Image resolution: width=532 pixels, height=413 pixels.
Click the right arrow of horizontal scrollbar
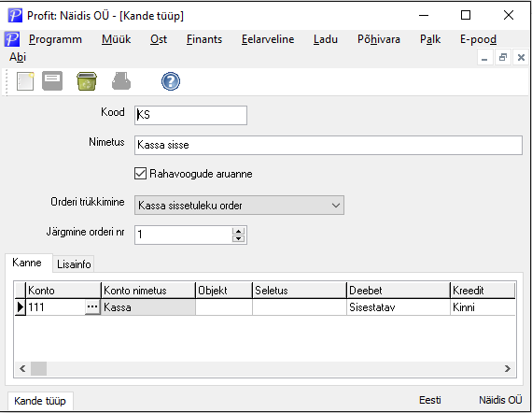pos(508,368)
